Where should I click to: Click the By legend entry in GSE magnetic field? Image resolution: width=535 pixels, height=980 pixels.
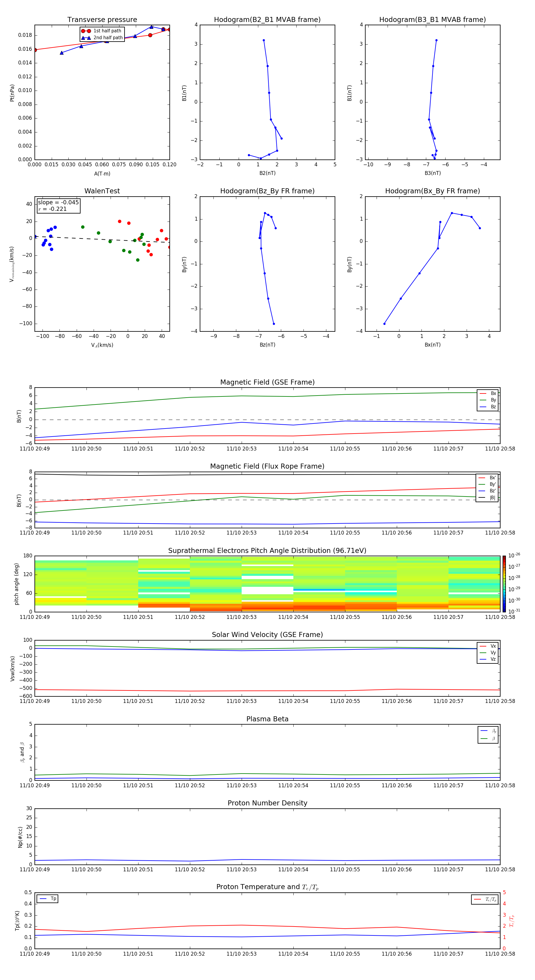[x=488, y=400]
